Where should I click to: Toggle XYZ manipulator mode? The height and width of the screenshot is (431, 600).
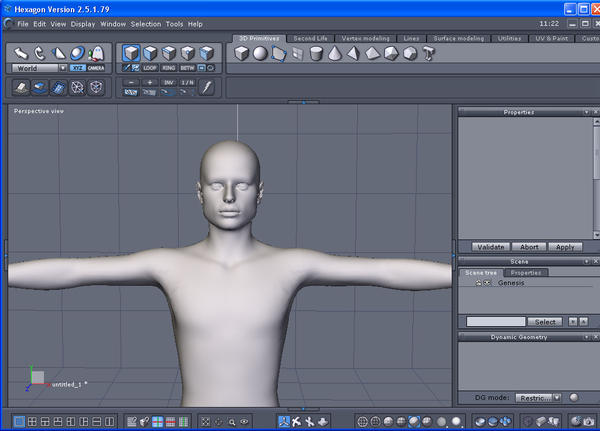coord(77,68)
